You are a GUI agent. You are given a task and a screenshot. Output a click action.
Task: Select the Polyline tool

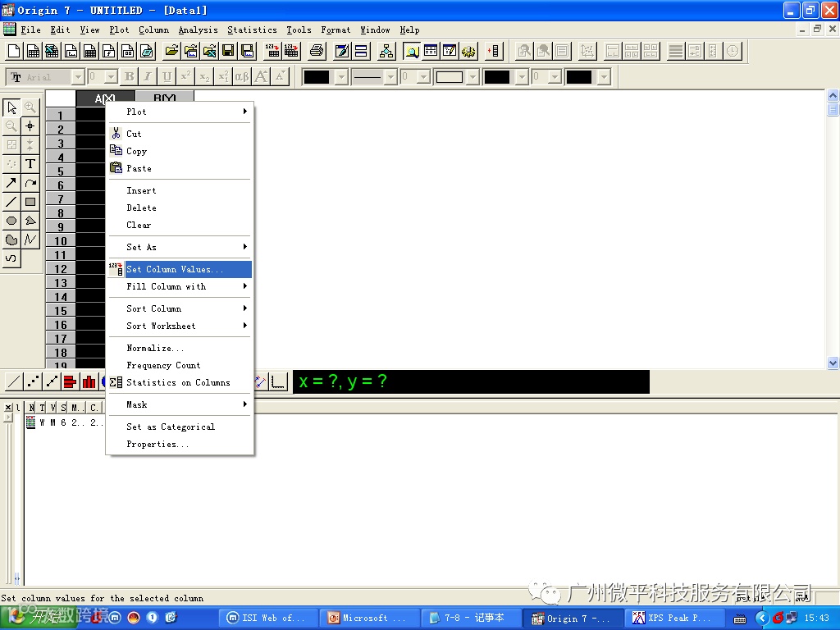(x=30, y=240)
